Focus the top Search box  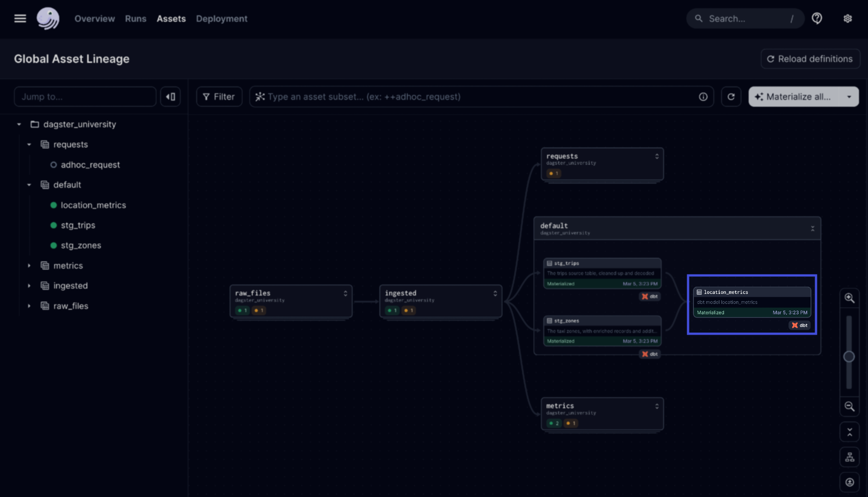point(745,19)
